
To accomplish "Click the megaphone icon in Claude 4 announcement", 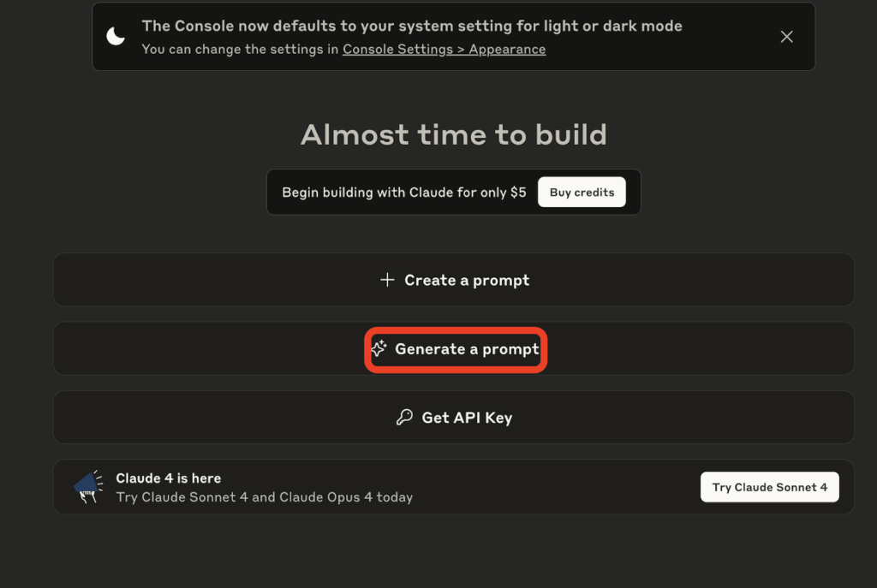I will [x=88, y=487].
